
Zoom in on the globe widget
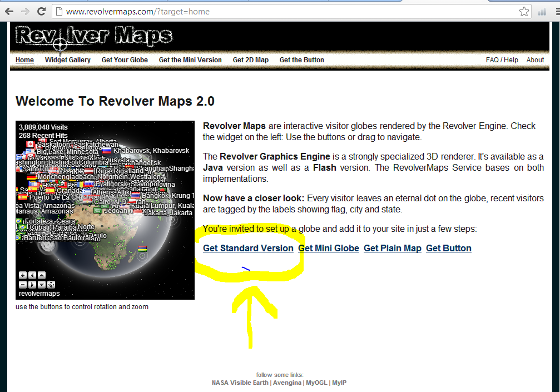[x=23, y=275]
